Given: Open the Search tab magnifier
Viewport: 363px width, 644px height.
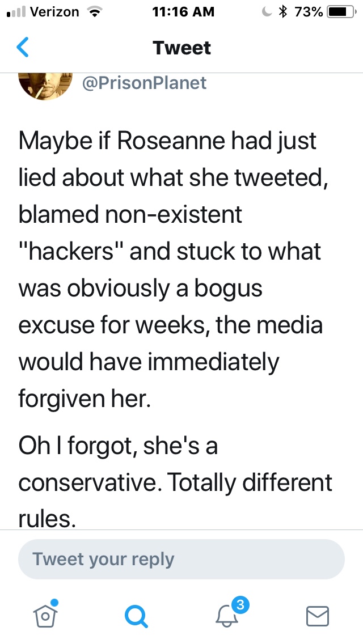Looking at the screenshot, I should pos(136,615).
